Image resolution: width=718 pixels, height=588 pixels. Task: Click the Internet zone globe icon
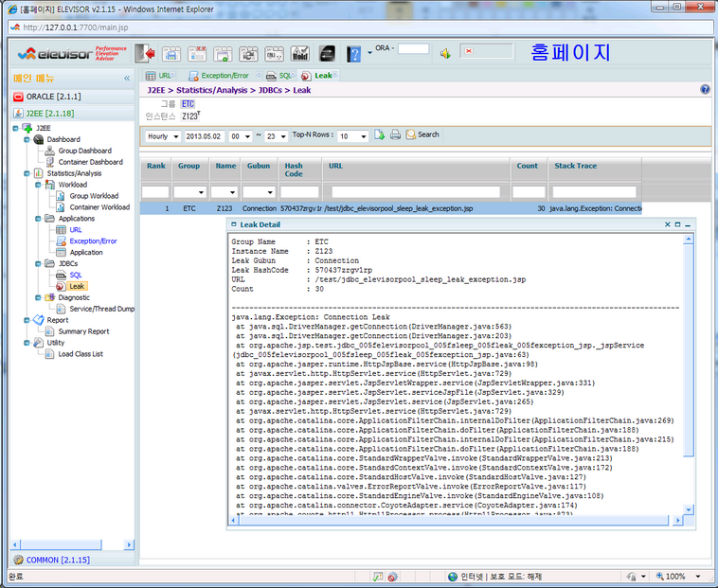tap(453, 577)
